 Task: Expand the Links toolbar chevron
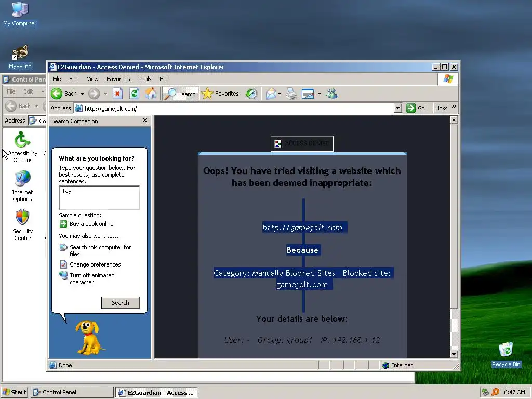tap(454, 107)
